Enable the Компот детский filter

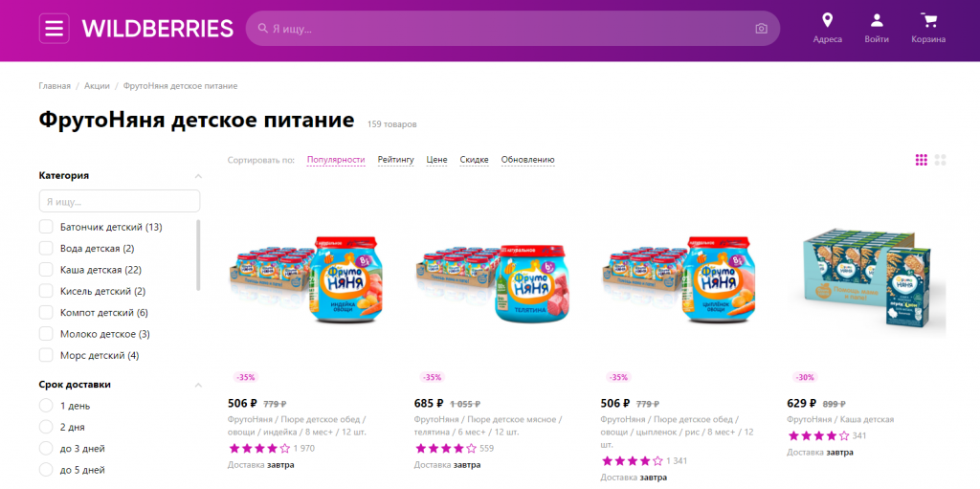tap(46, 312)
